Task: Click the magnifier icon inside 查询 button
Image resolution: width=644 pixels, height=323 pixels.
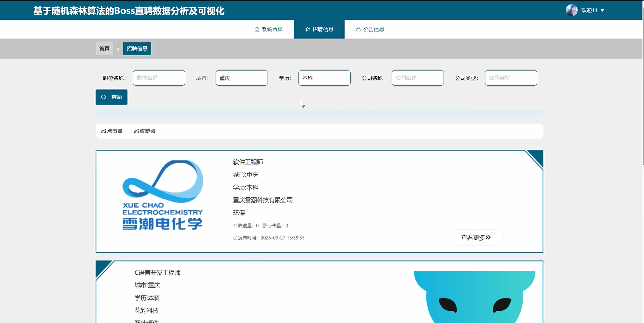Action: [x=104, y=97]
